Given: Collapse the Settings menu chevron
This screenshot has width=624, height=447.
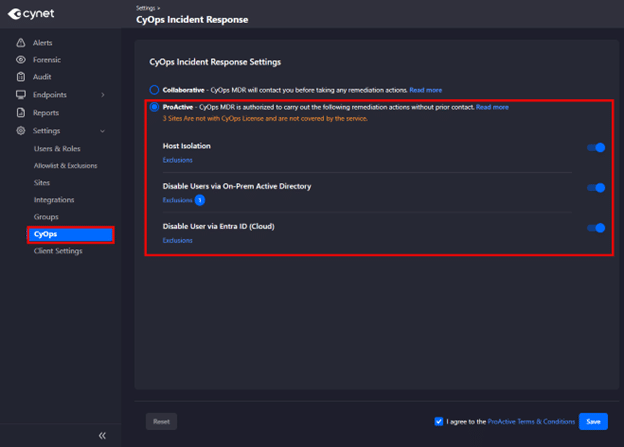Looking at the screenshot, I should [x=103, y=131].
